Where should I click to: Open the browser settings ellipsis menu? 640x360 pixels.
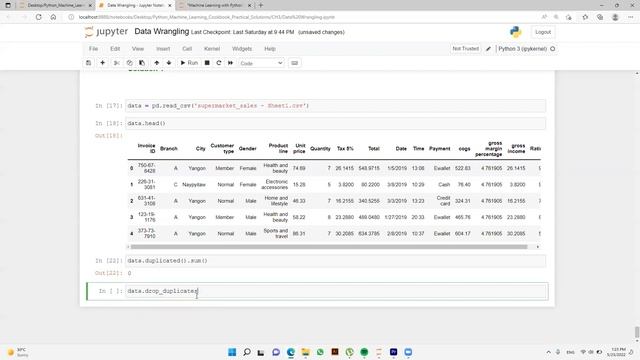[x=630, y=17]
